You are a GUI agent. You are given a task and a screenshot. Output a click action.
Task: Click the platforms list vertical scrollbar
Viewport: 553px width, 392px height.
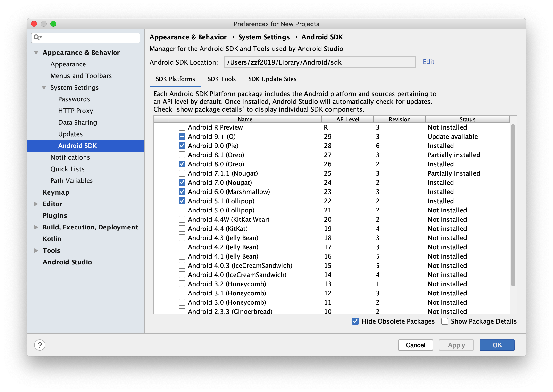513,205
